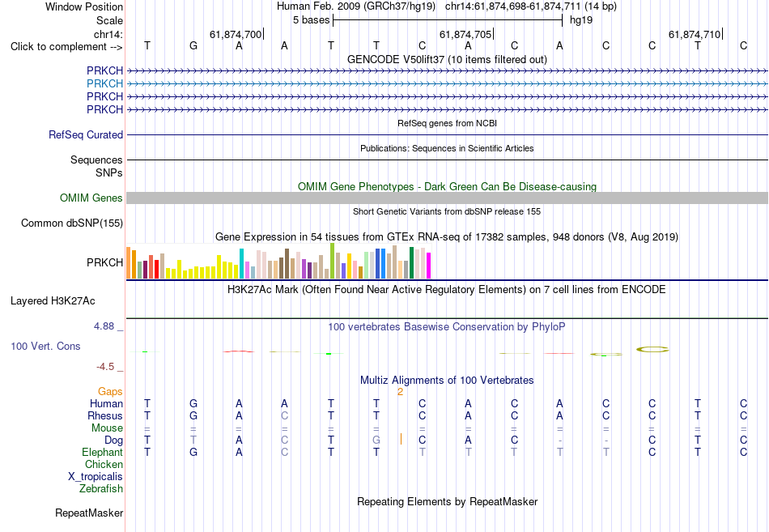Viewport: 769px width, 532px height.
Task: Click Common dbSNP(155) track label
Action: tap(71, 223)
